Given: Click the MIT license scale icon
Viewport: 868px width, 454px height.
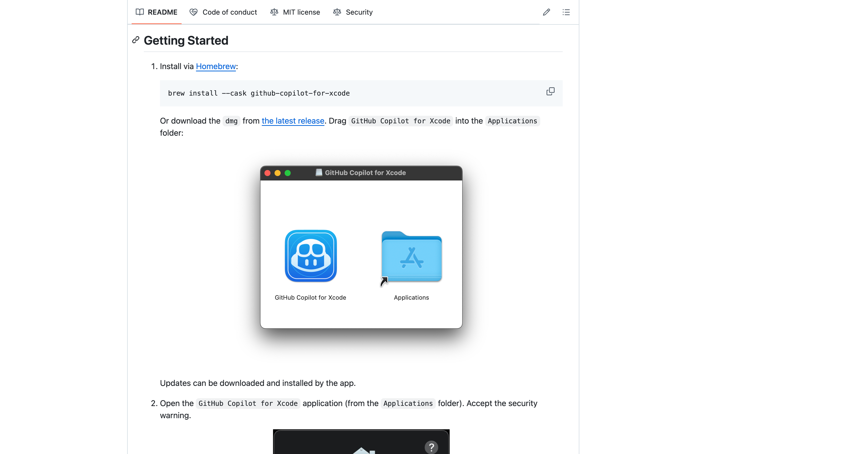Looking at the screenshot, I should click(274, 12).
